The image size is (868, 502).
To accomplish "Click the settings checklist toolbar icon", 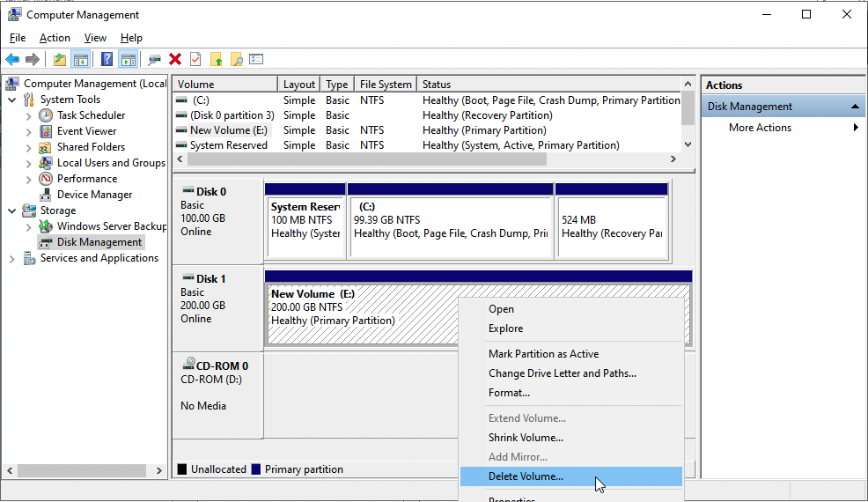I will [x=256, y=59].
